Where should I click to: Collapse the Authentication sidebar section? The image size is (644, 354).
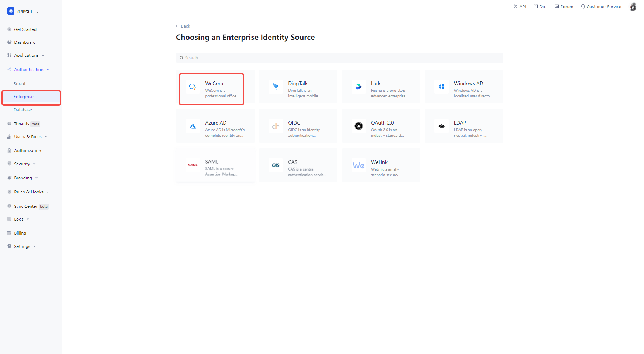(28, 69)
